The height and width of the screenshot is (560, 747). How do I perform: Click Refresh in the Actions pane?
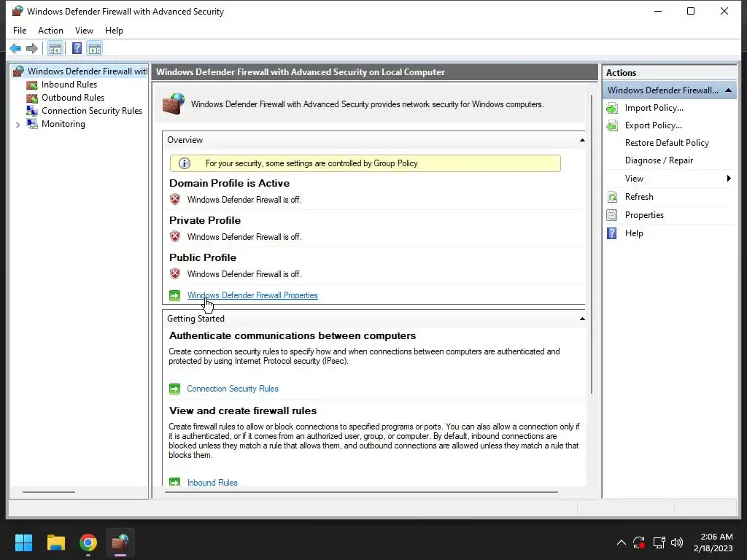(x=639, y=197)
